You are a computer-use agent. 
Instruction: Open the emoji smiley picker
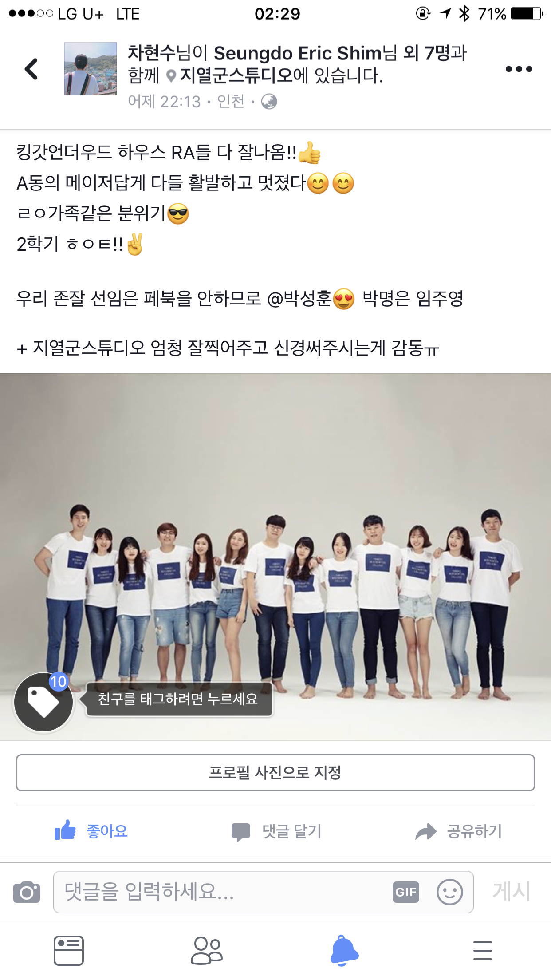pyautogui.click(x=450, y=892)
